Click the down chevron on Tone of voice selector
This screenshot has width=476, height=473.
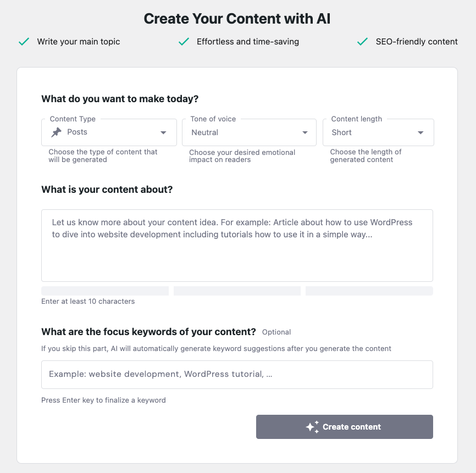pyautogui.click(x=305, y=132)
